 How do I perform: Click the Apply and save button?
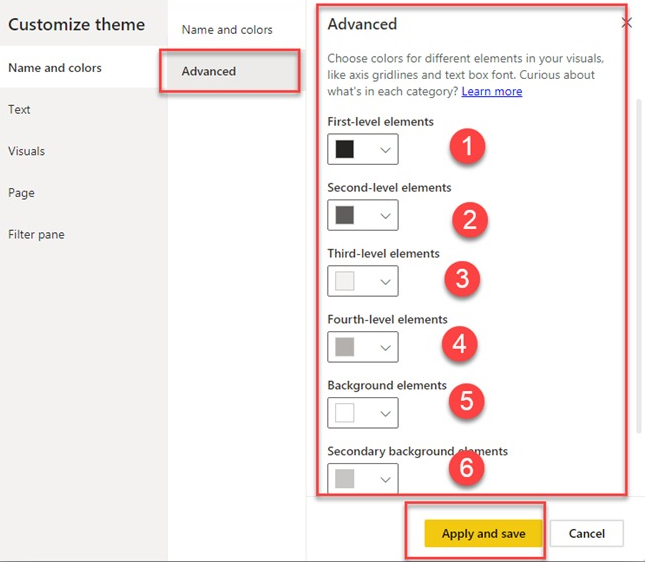coord(483,533)
